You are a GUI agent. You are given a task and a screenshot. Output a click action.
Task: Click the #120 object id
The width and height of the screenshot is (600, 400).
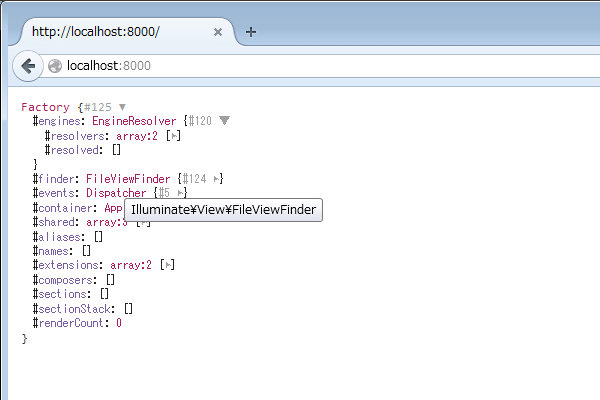(200, 121)
